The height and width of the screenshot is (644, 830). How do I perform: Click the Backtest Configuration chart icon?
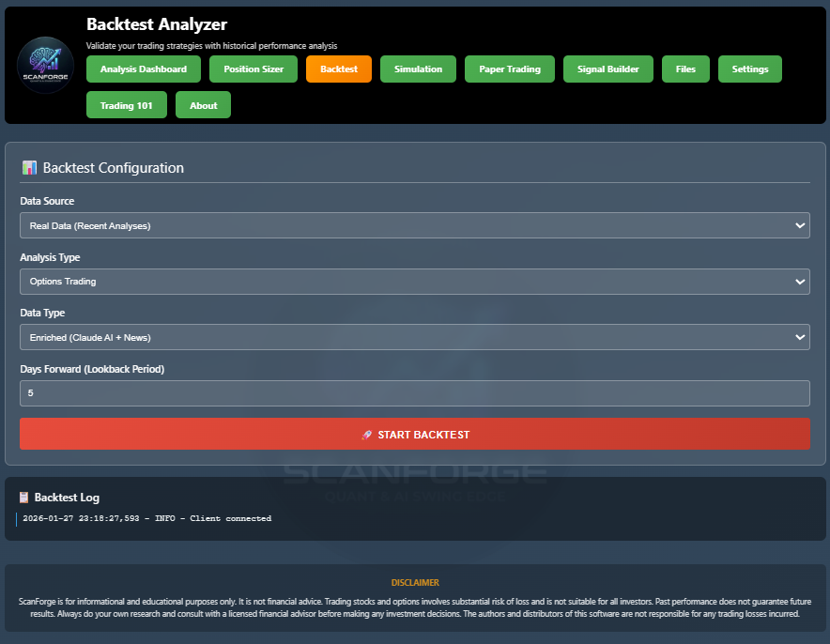(29, 168)
